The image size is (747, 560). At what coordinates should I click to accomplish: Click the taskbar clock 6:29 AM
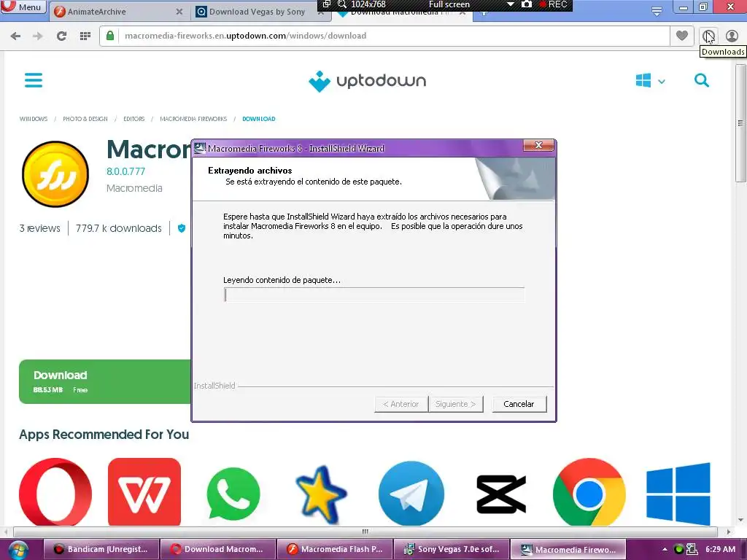point(720,550)
